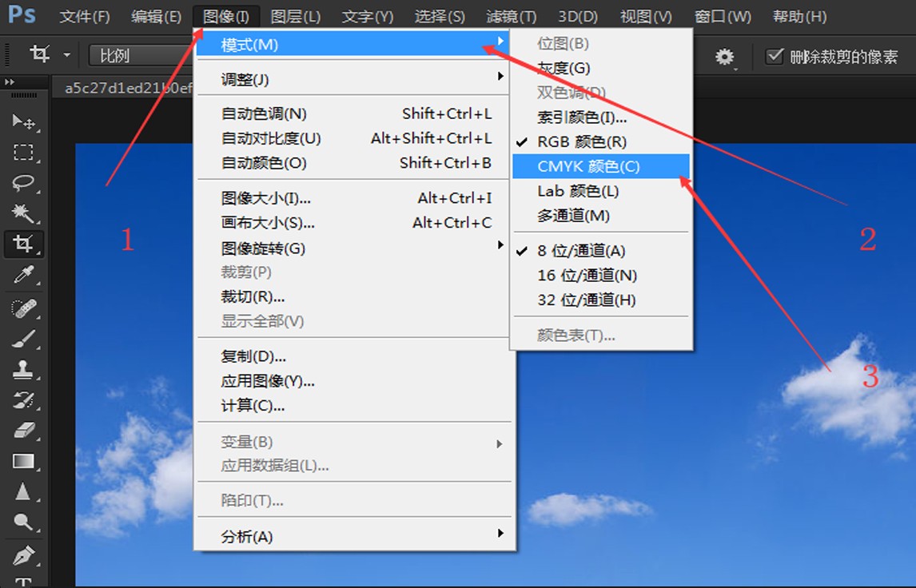Choose 16 位/通道(N) bit depth
Screen dimensions: 916x588
click(x=601, y=276)
